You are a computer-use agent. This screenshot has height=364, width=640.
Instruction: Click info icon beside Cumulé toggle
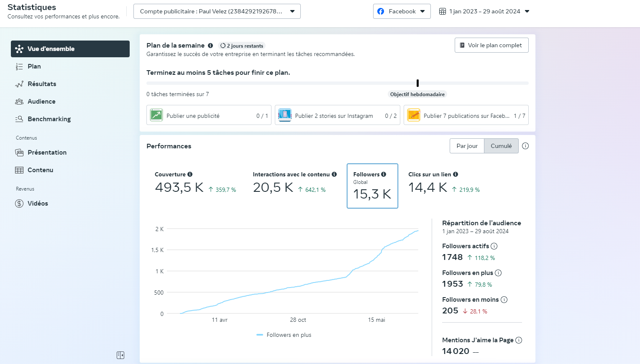[525, 146]
